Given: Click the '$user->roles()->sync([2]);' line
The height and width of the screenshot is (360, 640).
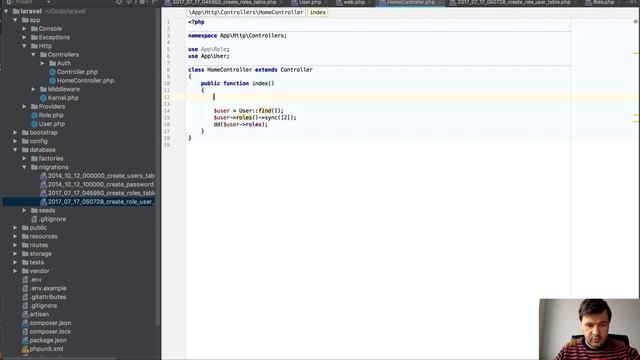Looking at the screenshot, I should pyautogui.click(x=255, y=118).
